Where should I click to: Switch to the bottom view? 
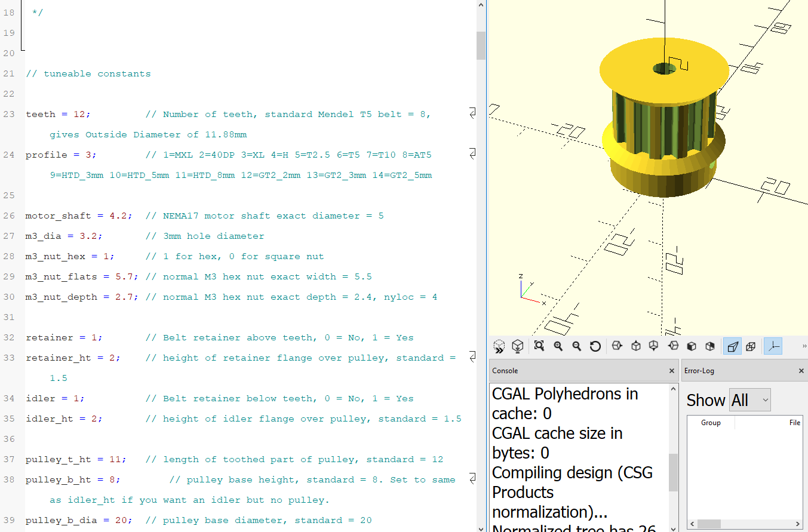[x=655, y=346]
